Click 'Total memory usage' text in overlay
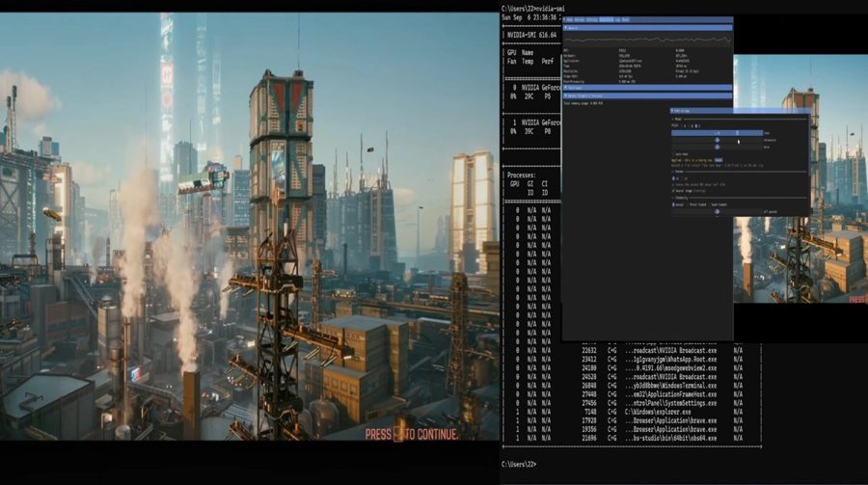868x485 pixels. [x=583, y=103]
